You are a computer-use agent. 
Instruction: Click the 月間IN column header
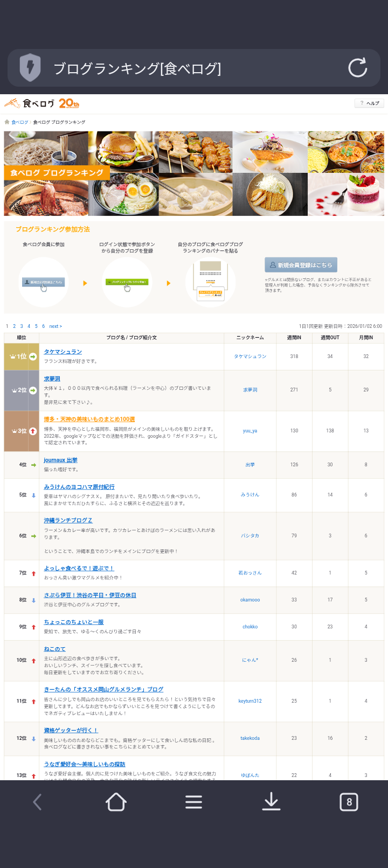pos(366,338)
